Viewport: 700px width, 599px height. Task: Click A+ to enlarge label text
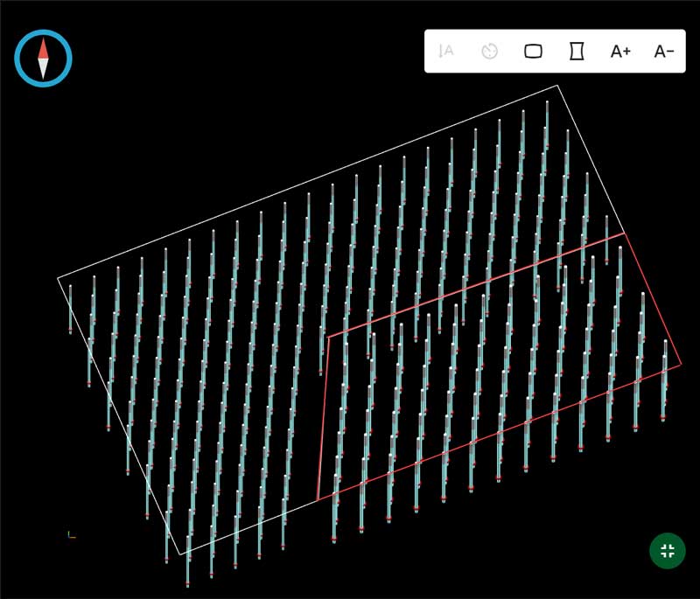pyautogui.click(x=622, y=52)
